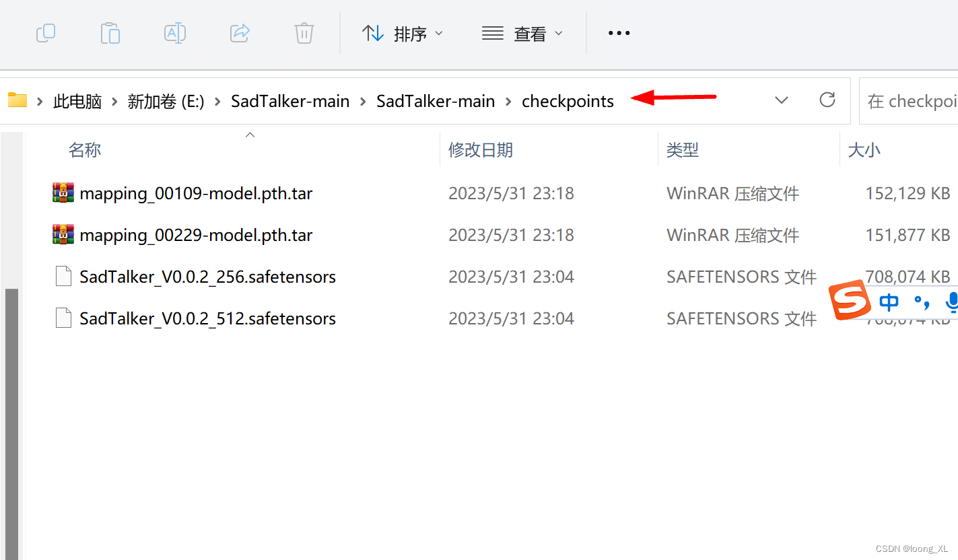This screenshot has height=560, width=958.
Task: Click the folder icon in address bar
Action: 17,100
